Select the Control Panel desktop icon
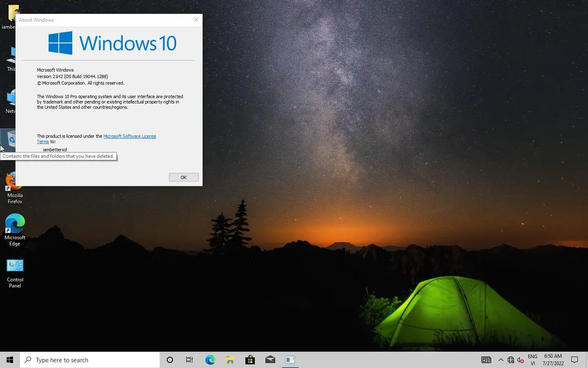588x368 pixels. tap(15, 273)
